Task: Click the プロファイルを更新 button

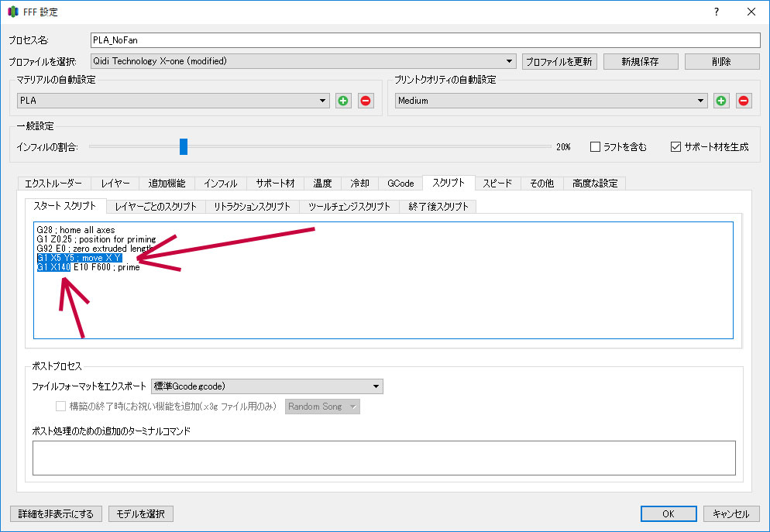Action: pyautogui.click(x=559, y=61)
